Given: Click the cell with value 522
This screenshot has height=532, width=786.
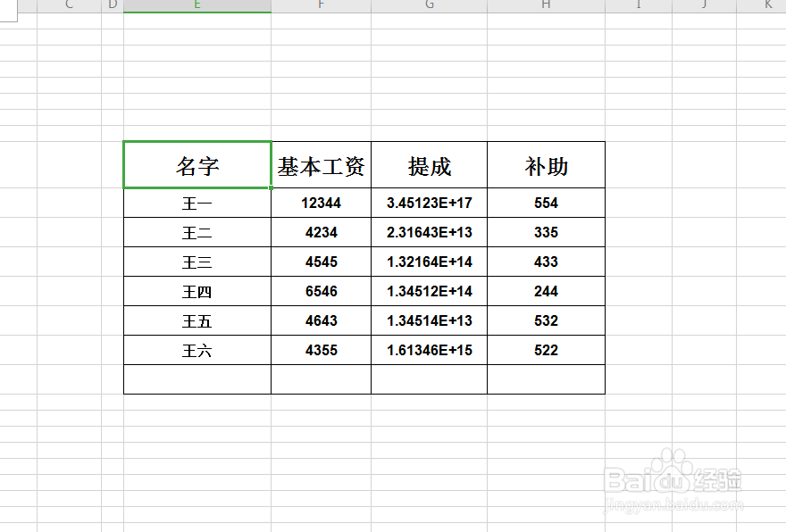Looking at the screenshot, I should click(545, 350).
